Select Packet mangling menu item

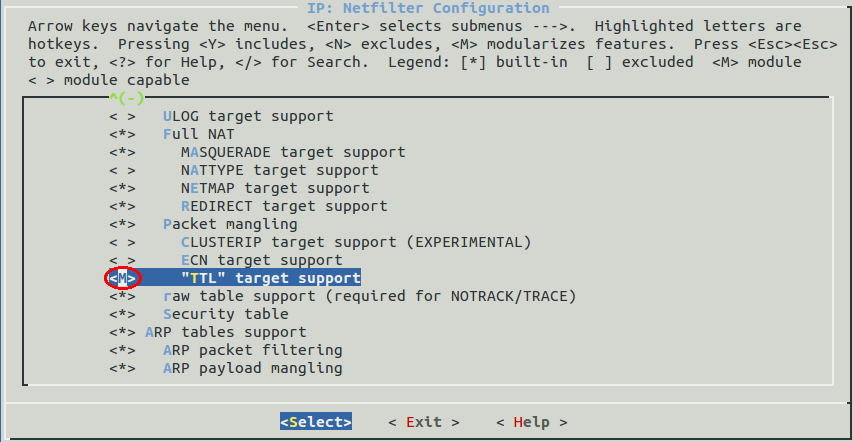[230, 224]
